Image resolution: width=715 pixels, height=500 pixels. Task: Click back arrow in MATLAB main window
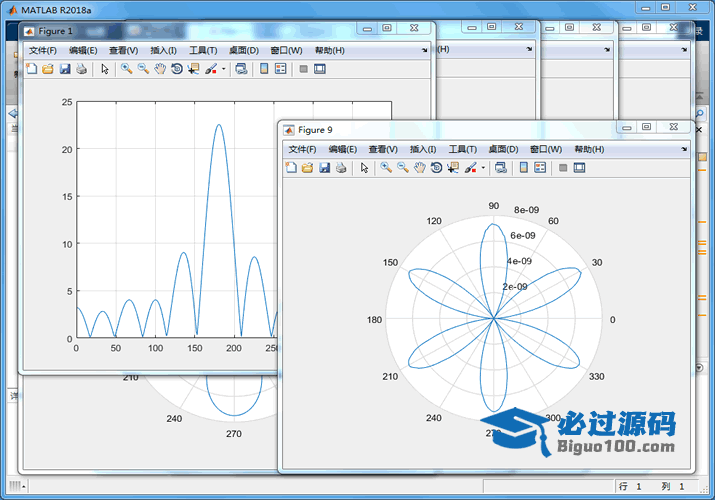pos(13,113)
